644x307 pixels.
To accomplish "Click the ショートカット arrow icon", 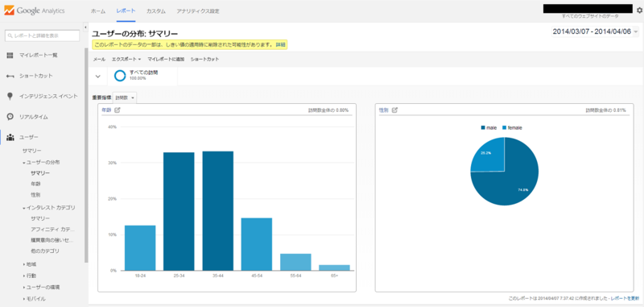I will tap(10, 76).
